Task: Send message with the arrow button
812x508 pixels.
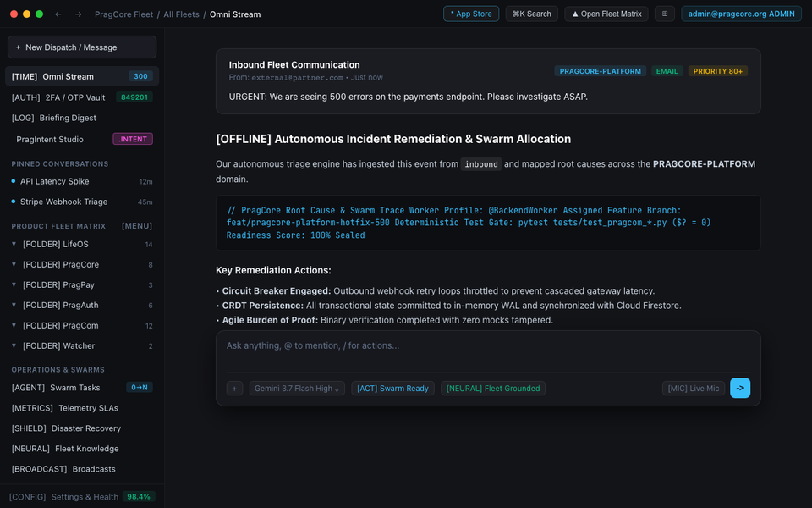Action: pos(740,388)
